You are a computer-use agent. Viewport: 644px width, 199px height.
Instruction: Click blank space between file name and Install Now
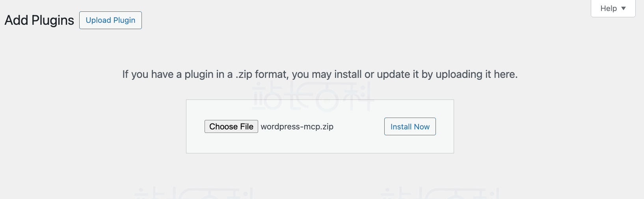click(359, 127)
